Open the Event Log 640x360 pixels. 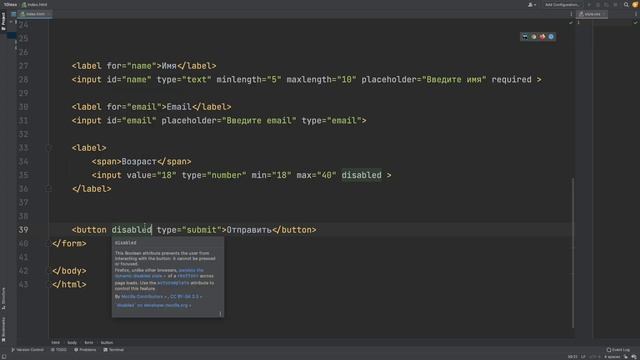(618, 350)
